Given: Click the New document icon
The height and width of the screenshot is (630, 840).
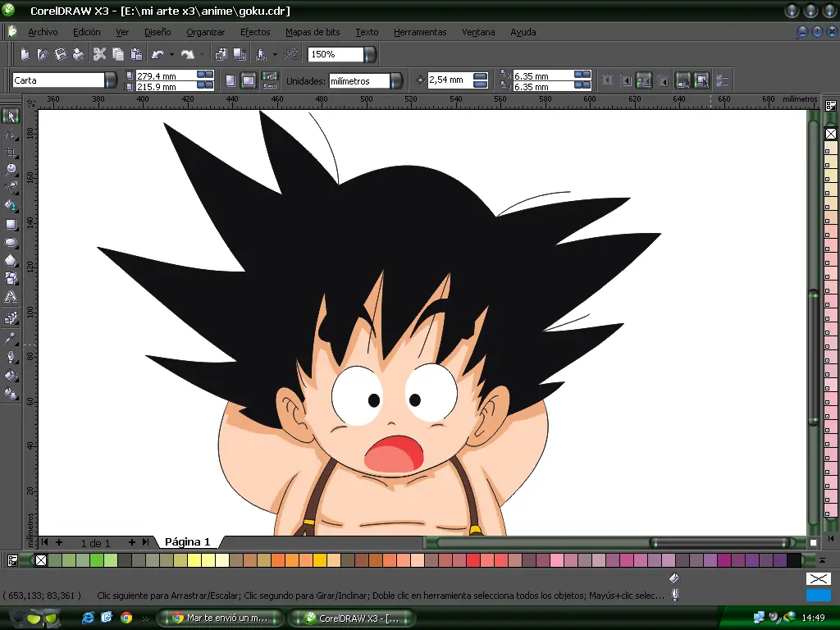Looking at the screenshot, I should point(25,54).
